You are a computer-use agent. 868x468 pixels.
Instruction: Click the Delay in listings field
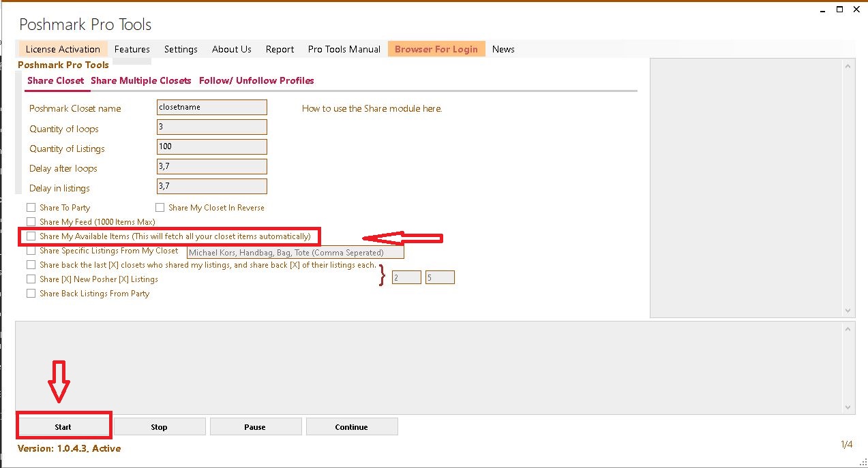[211, 186]
